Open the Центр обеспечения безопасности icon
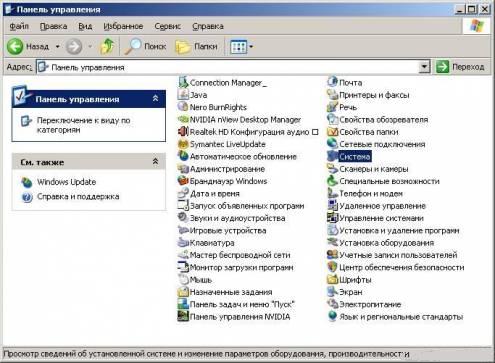This screenshot has width=495, height=363. (x=396, y=268)
